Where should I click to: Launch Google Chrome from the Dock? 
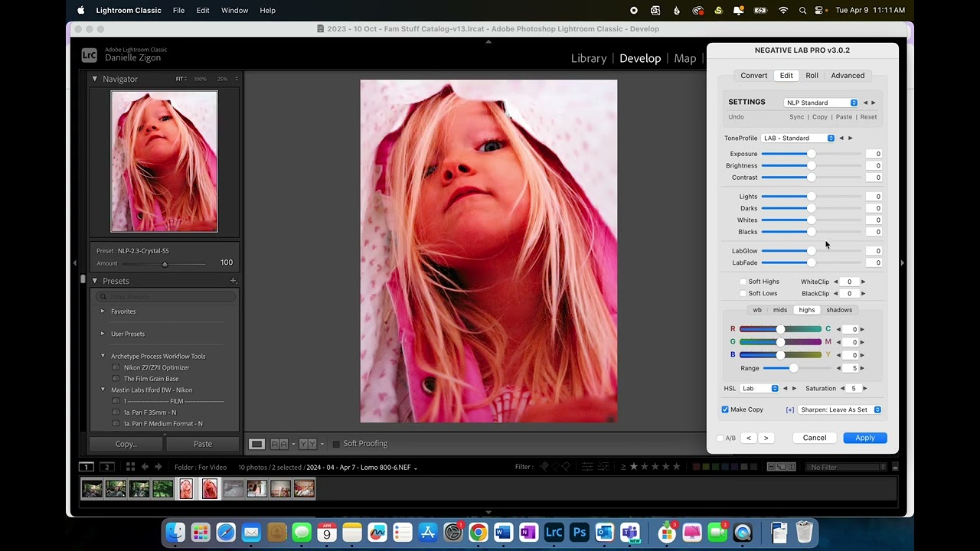click(478, 532)
